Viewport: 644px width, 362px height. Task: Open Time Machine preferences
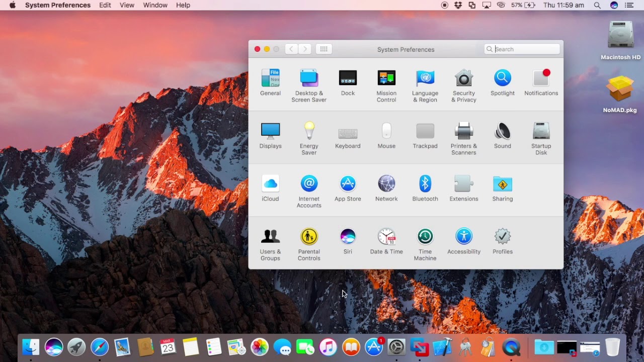[425, 244]
